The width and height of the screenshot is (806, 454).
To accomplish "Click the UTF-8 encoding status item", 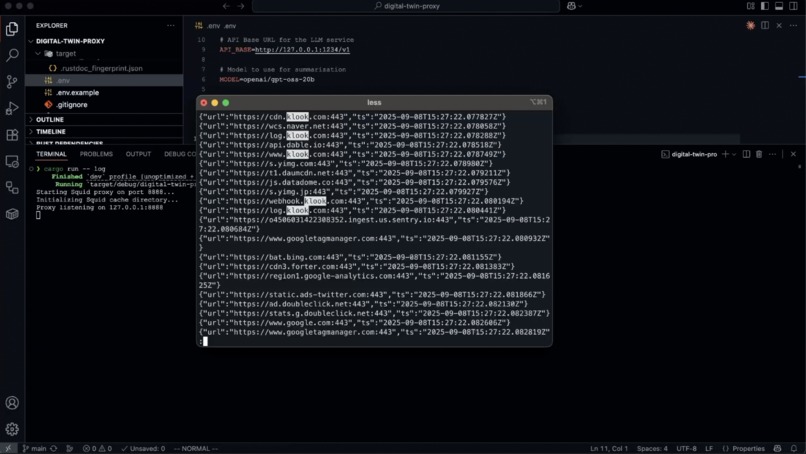I will coord(686,448).
